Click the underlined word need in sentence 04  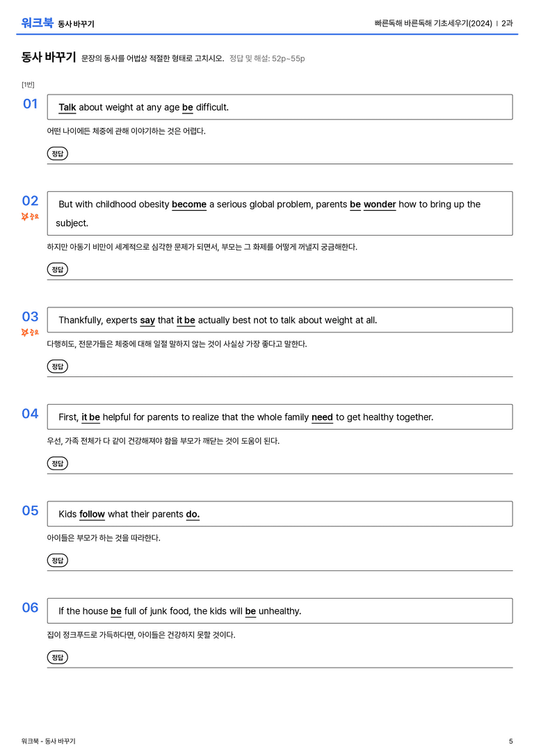click(322, 417)
